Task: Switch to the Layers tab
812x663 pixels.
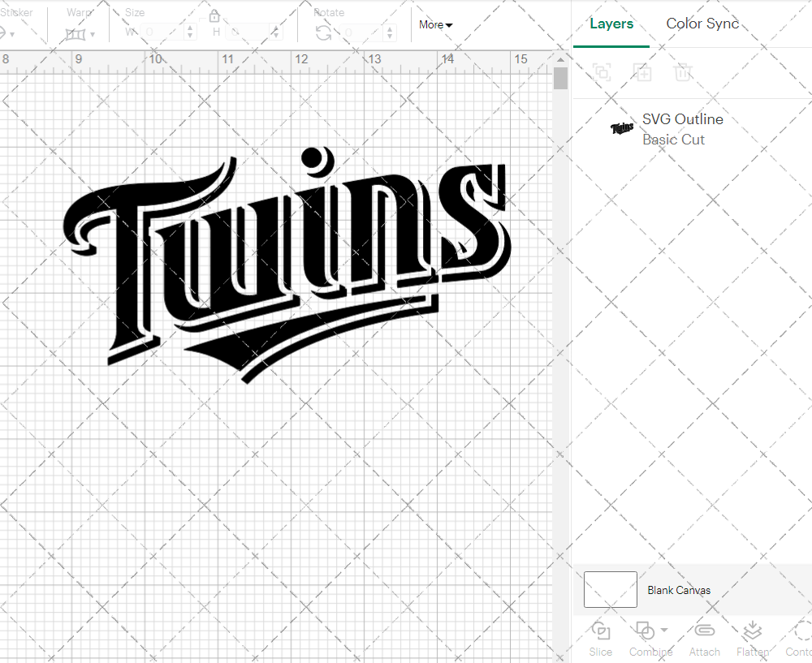Action: click(611, 24)
